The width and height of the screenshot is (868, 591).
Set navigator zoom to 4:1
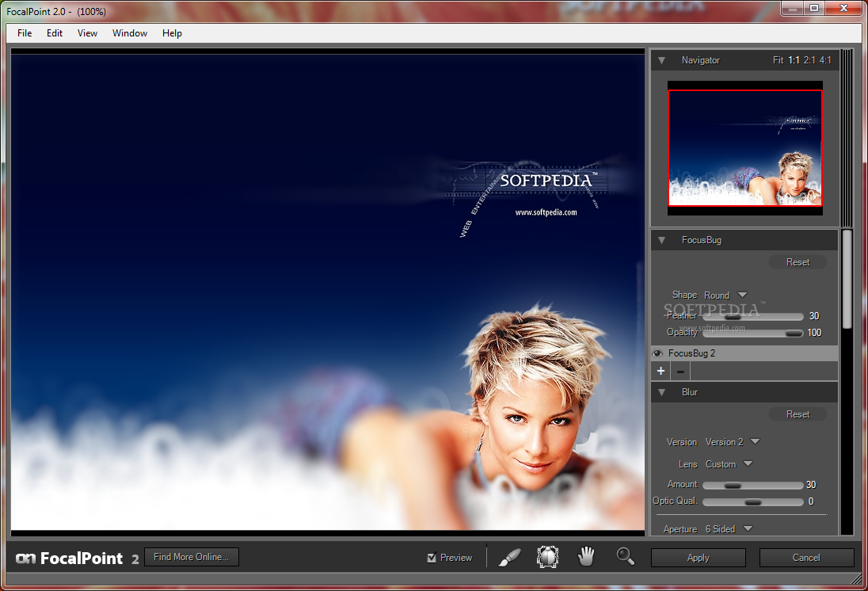click(x=825, y=60)
